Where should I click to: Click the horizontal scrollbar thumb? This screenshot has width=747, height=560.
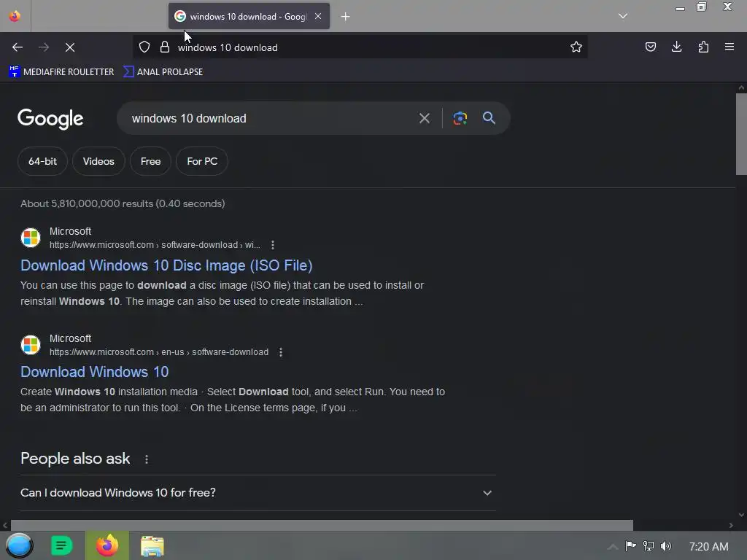click(322, 525)
